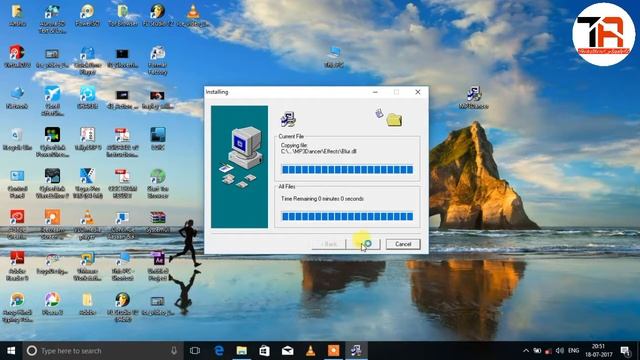Screen dimensions: 640x360
Task: Select the This PC - Shortcut desktop icon
Action: point(122,266)
